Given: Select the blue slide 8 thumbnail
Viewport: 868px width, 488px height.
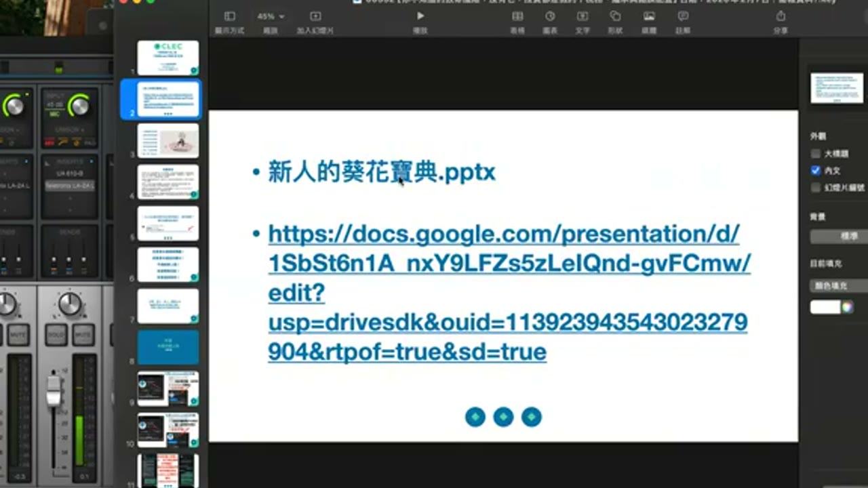Looking at the screenshot, I should pyautogui.click(x=168, y=347).
